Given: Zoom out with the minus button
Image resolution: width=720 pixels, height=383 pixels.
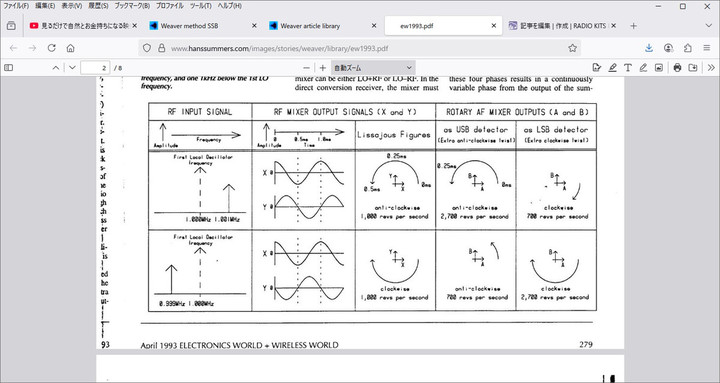Looking at the screenshot, I should click(x=306, y=68).
